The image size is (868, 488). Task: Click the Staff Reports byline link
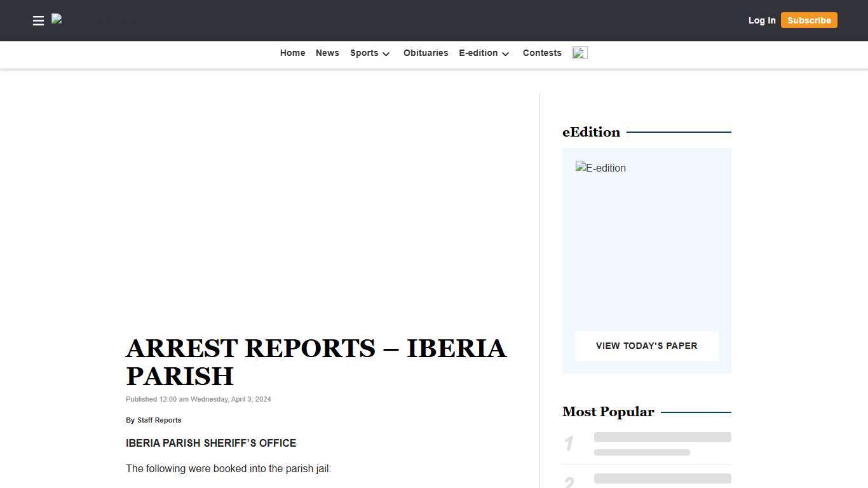click(159, 420)
